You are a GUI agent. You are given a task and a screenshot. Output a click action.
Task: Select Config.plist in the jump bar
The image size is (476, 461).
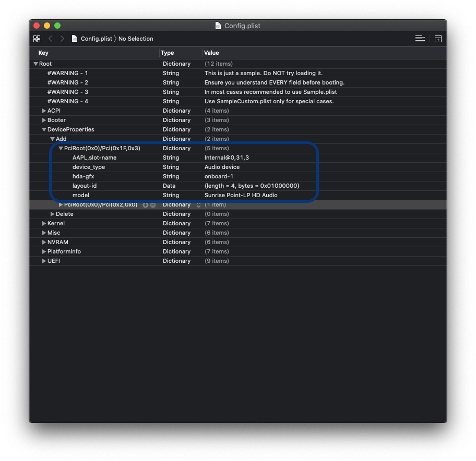[96, 39]
